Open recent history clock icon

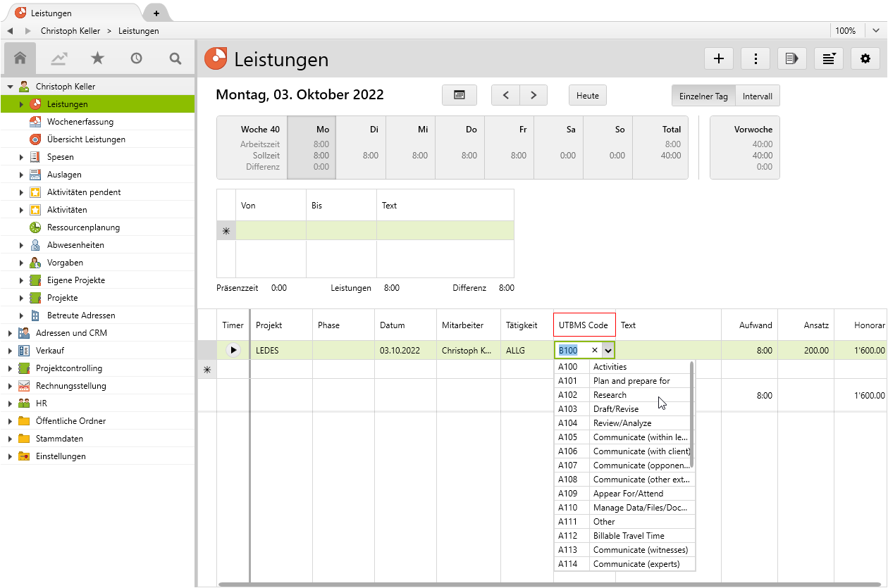point(136,58)
